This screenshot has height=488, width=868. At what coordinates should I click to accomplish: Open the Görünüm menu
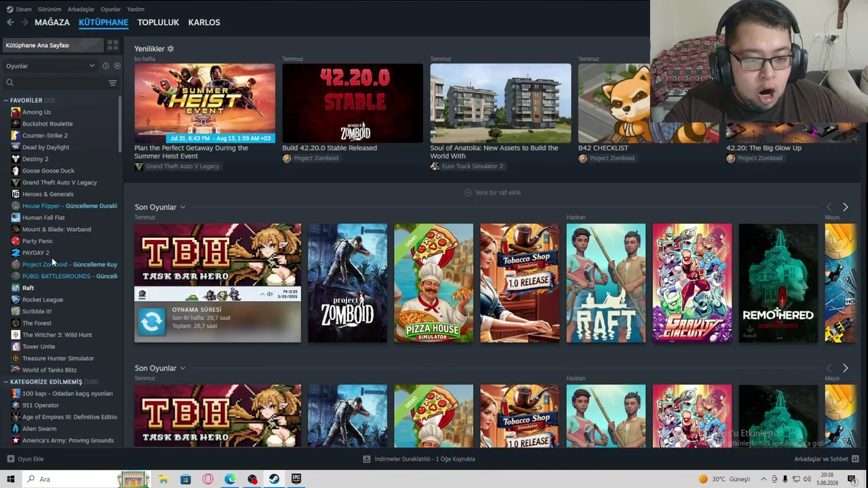pos(50,9)
